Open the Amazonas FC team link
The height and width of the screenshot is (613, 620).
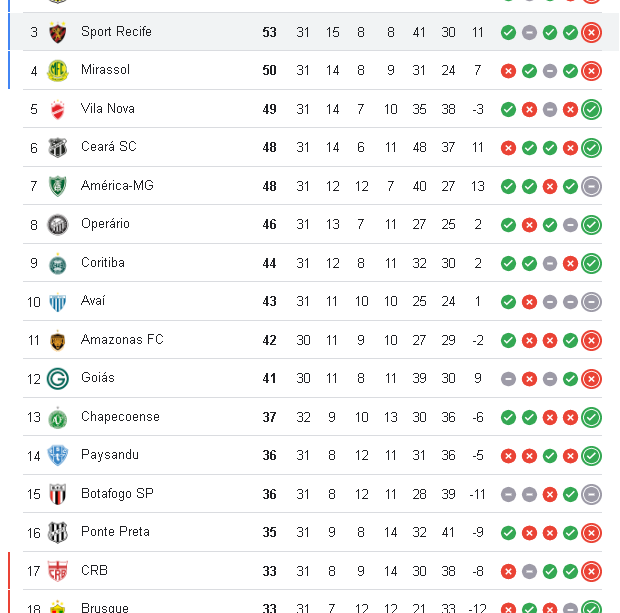(x=121, y=340)
